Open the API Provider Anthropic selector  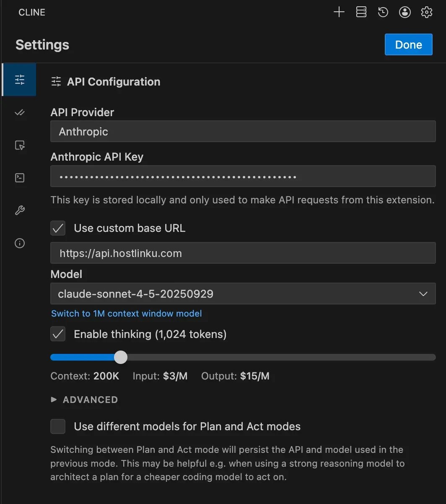(x=243, y=132)
